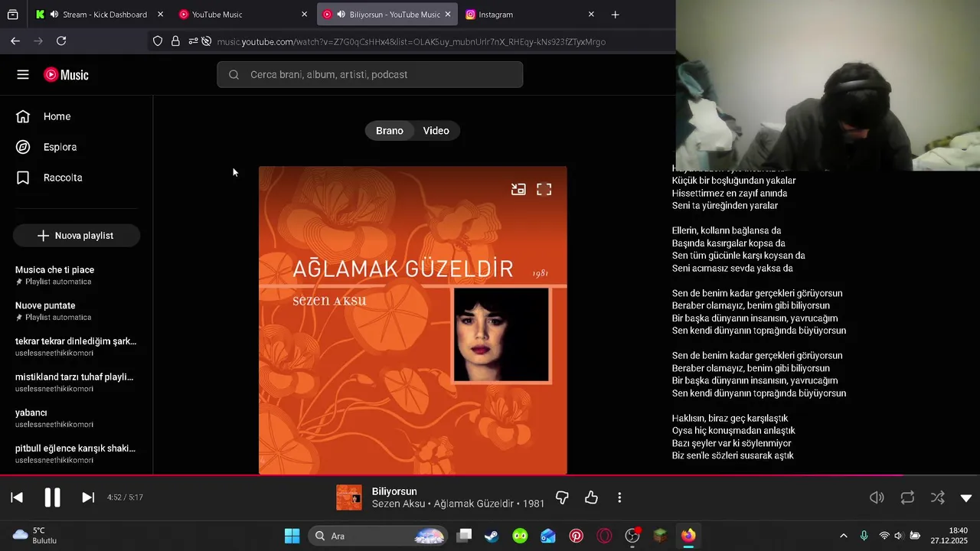The image size is (980, 551).
Task: Open the Esplora section
Action: (77, 147)
